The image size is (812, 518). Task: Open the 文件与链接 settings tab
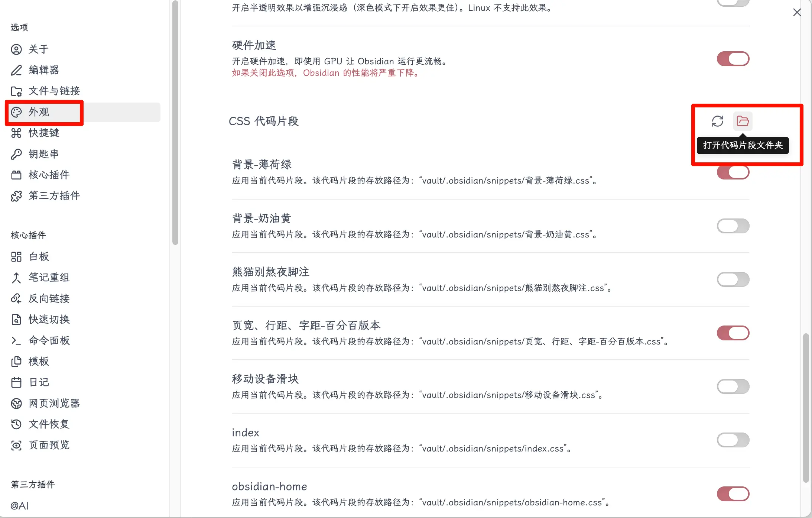[54, 91]
